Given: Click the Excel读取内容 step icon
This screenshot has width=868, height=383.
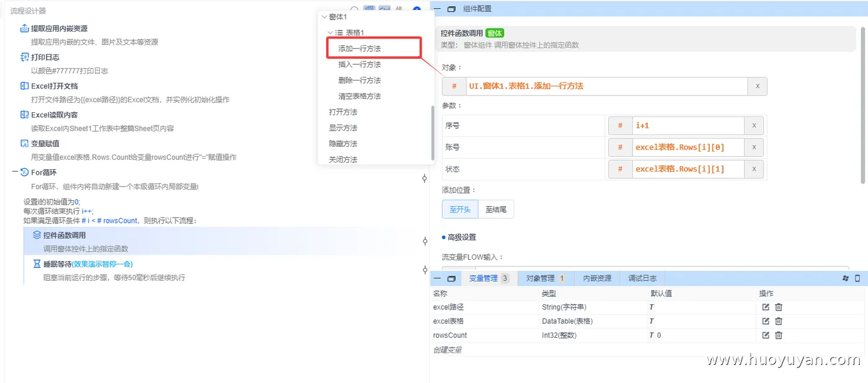Looking at the screenshot, I should 25,115.
